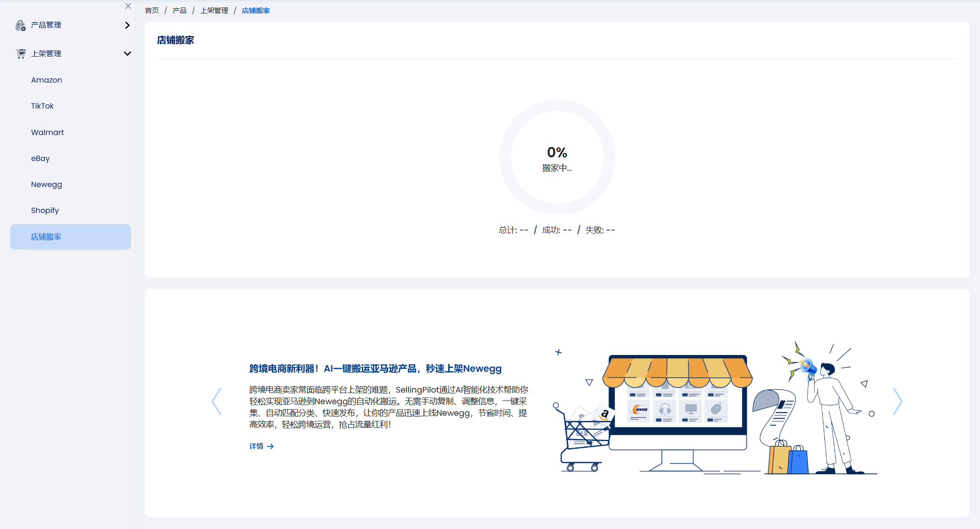Click the 上架管理 shopping cart icon
Viewport: 980px width, 529px height.
[20, 54]
